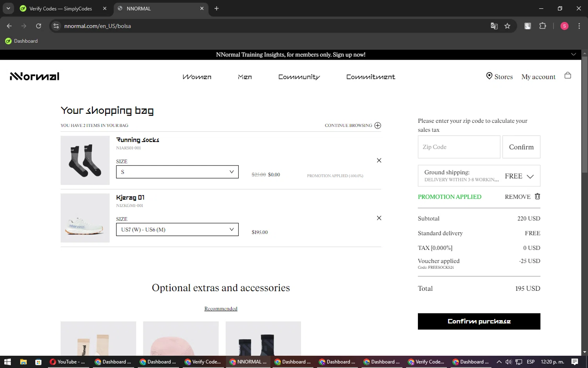This screenshot has width=588, height=368.
Task: Close the Verify Codes SimplyCodes tab
Action: click(x=105, y=8)
